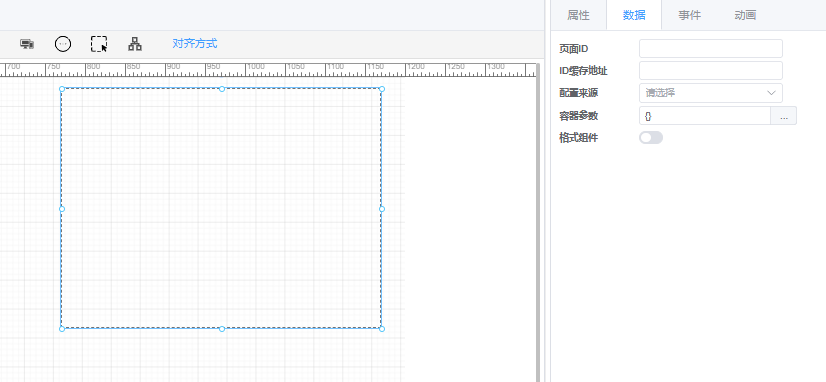Switch to the 属性 tab
The height and width of the screenshot is (382, 826).
tap(578, 15)
